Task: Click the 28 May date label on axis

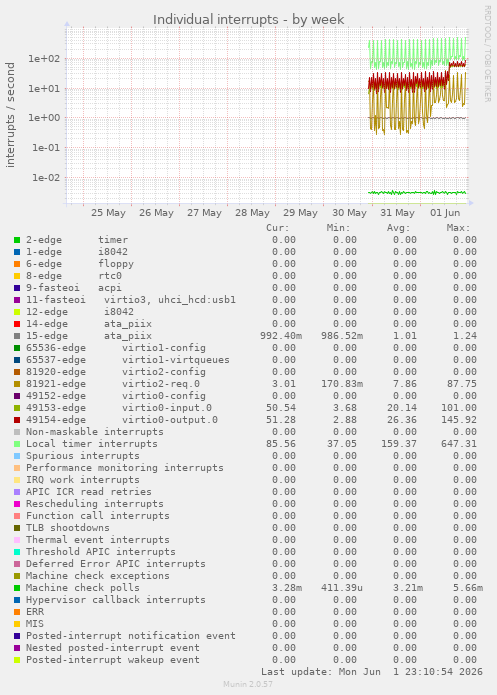Action: [x=252, y=213]
